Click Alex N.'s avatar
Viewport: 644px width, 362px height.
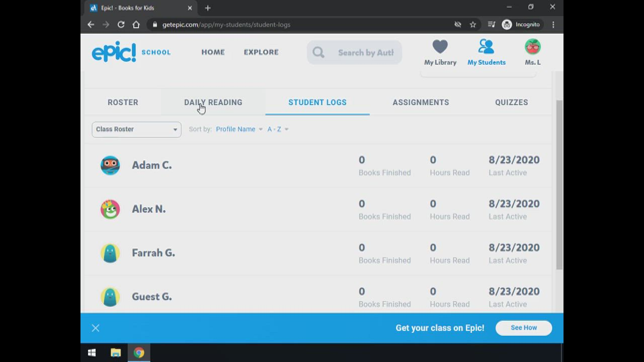pyautogui.click(x=110, y=209)
